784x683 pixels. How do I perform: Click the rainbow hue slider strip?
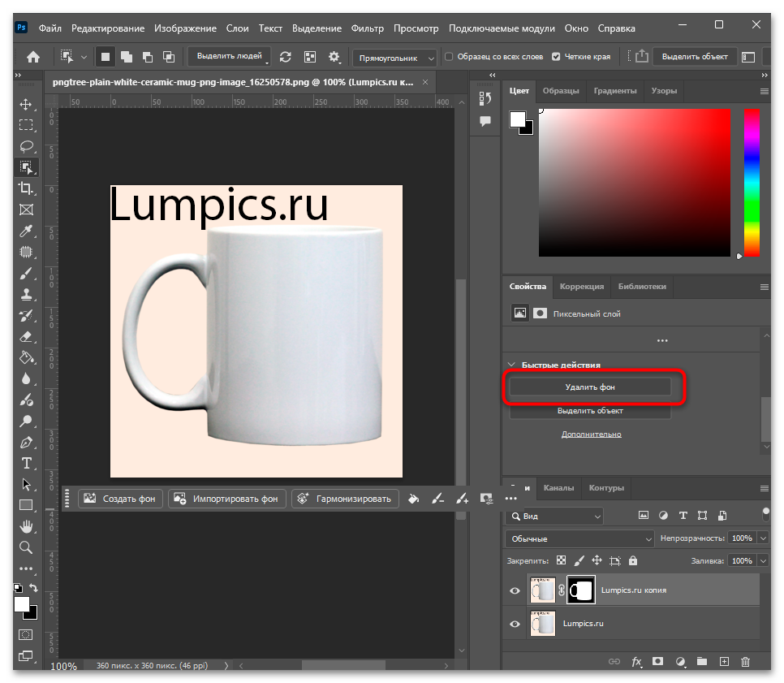click(x=752, y=183)
